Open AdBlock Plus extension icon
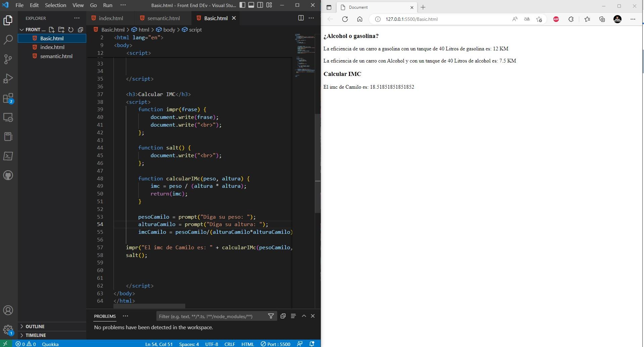 [556, 19]
